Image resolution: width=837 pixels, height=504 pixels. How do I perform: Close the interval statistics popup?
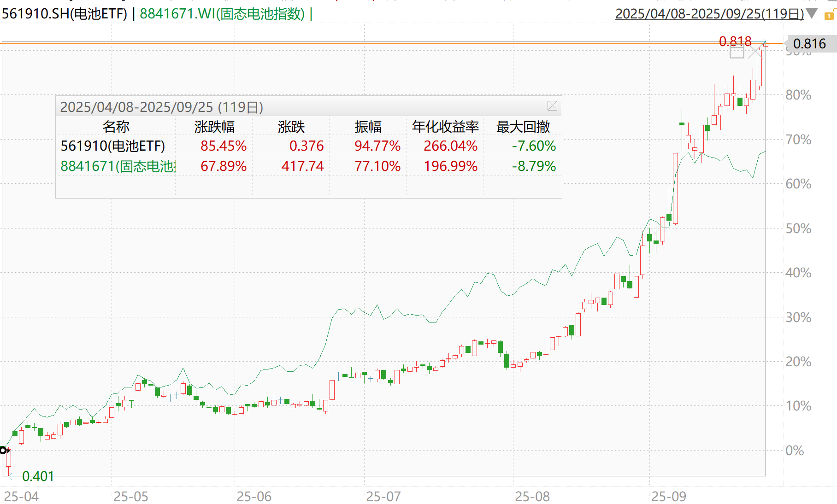click(552, 106)
